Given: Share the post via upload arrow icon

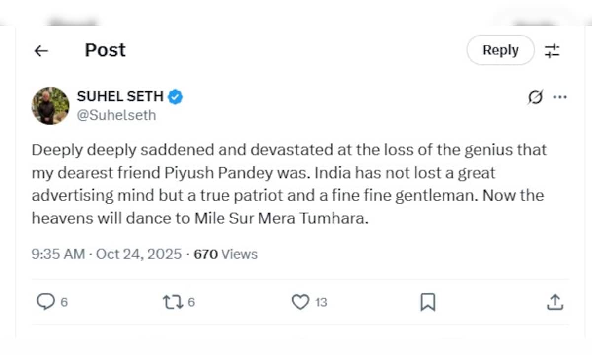Looking at the screenshot, I should click(555, 302).
